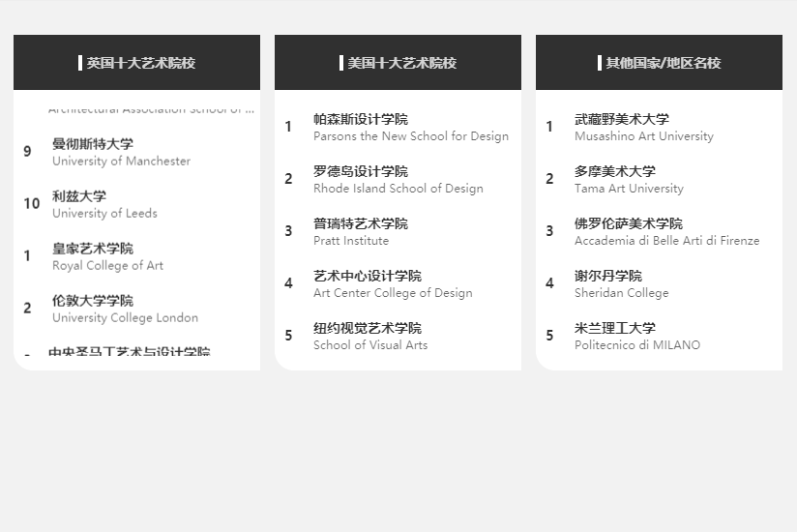Open 武藏野美术大学 entry

tap(622, 119)
